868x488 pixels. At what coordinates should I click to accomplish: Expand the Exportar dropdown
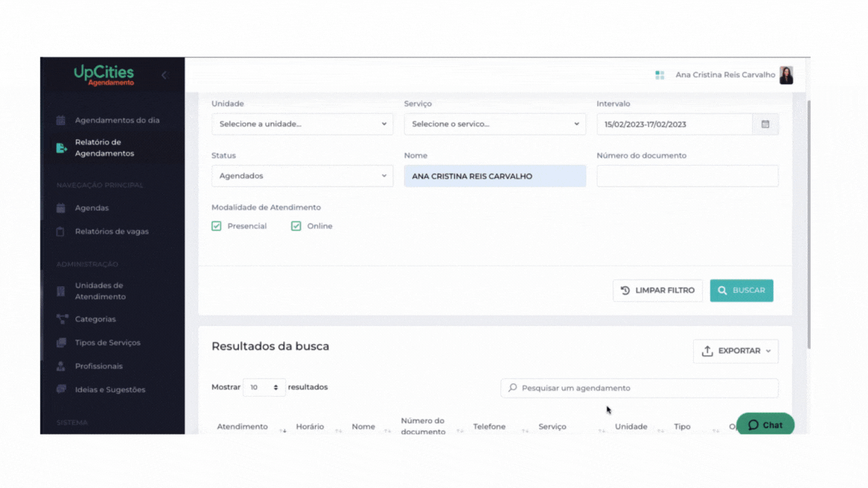(x=735, y=351)
